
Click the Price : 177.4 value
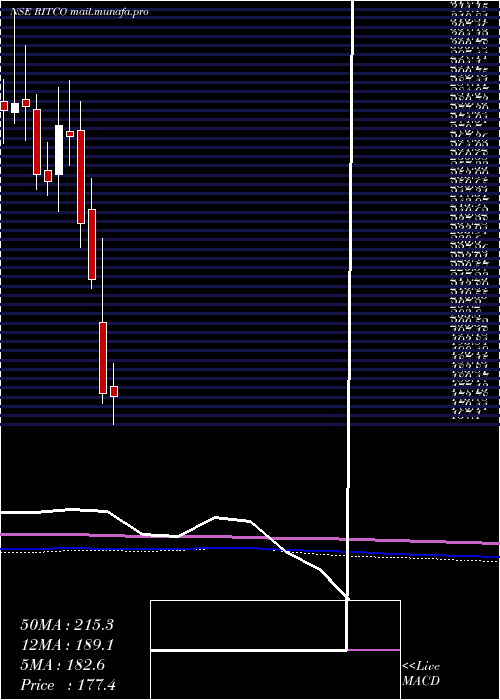68,685
